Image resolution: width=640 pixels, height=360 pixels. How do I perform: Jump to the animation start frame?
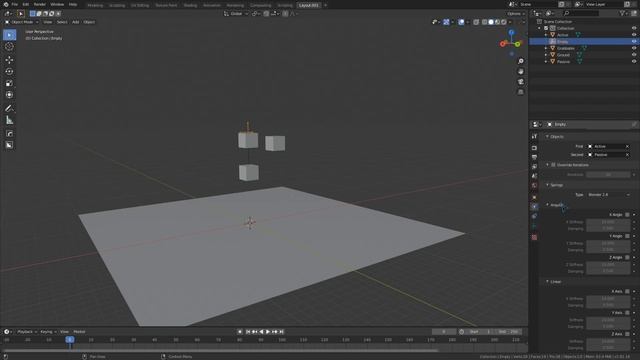pos(248,332)
